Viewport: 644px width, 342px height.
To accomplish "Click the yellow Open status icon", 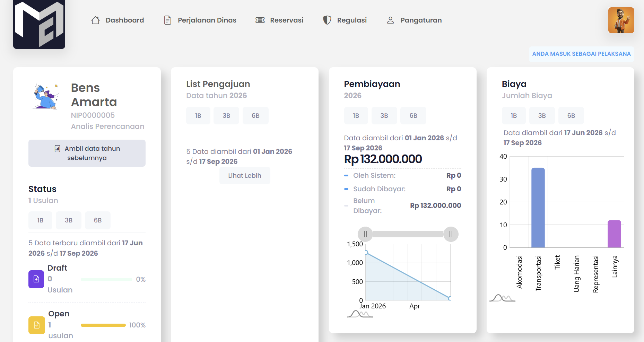I will coord(36,325).
